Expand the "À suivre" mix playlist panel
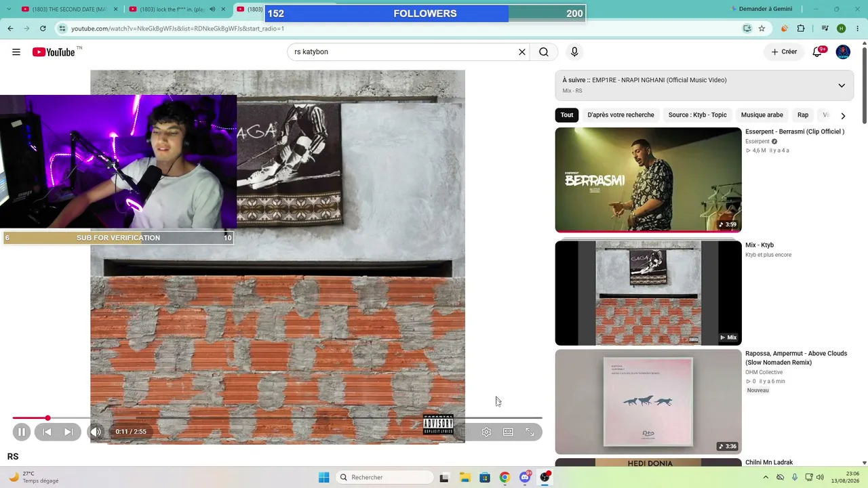The height and width of the screenshot is (488, 868). click(842, 85)
